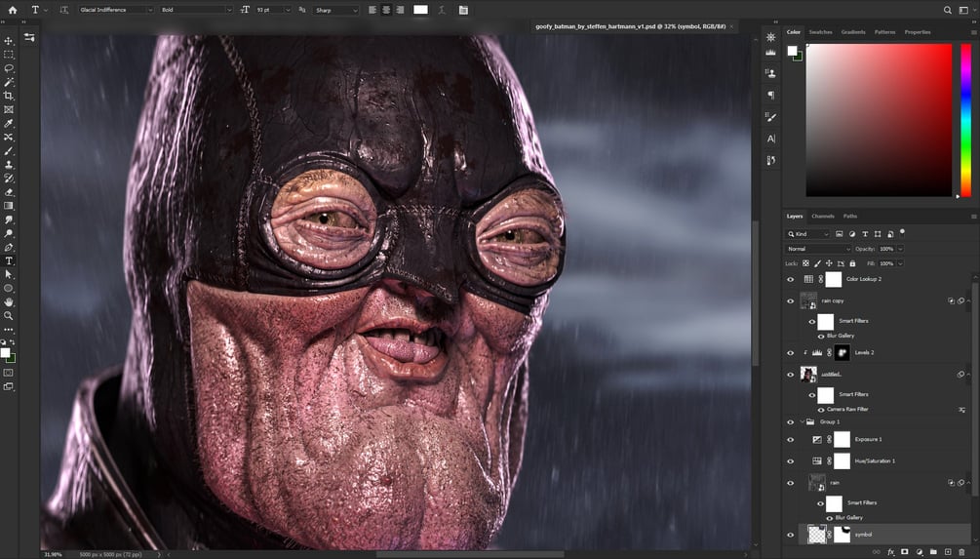Viewport: 980px width, 559px height.
Task: Toggle text orientation in options bar
Action: click(63, 10)
